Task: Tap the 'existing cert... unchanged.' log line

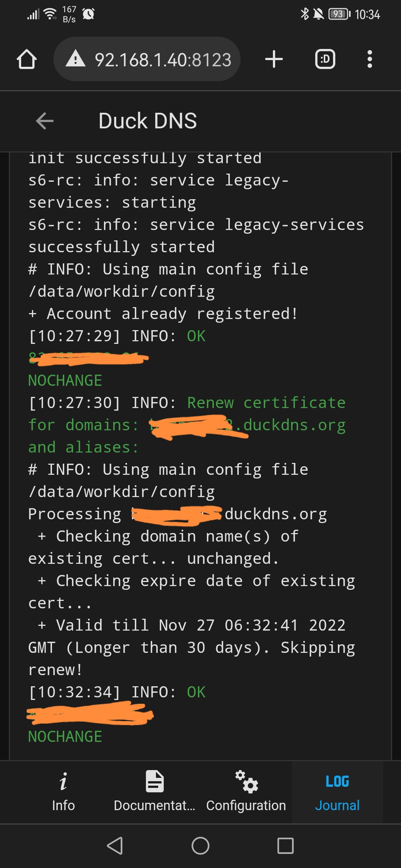Action: [153, 559]
